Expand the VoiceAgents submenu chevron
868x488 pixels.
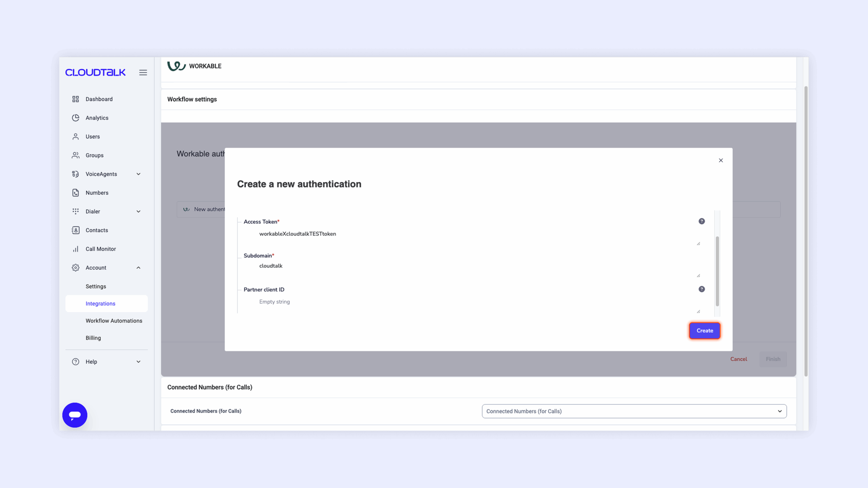pos(138,174)
